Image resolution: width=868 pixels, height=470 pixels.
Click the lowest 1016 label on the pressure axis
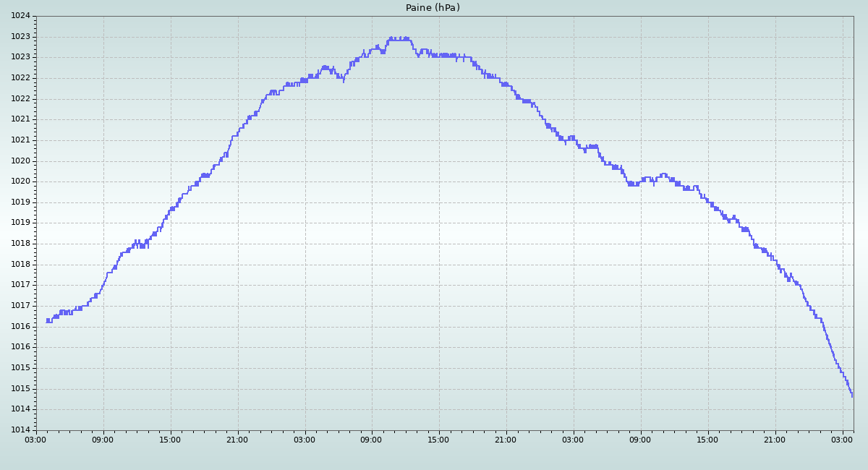point(20,347)
